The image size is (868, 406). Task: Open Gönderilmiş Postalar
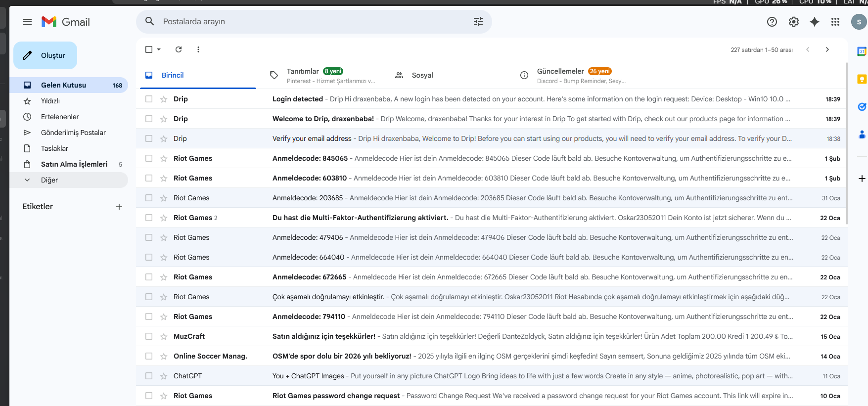(x=69, y=133)
